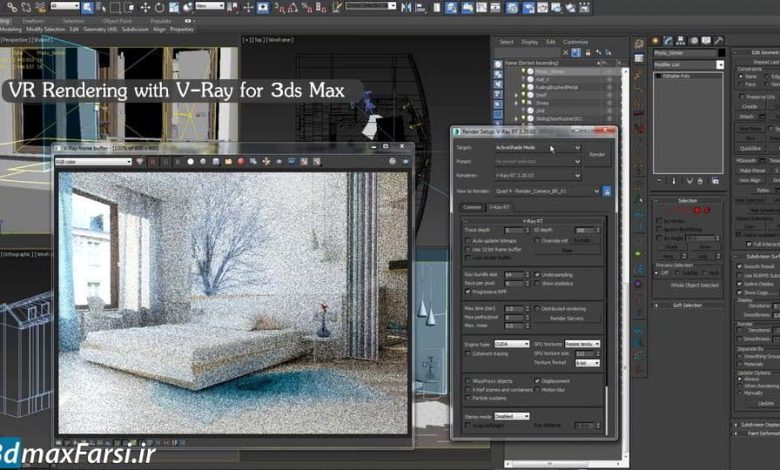
Task: Enable Auto-update bitmaps checkbox
Action: (468, 241)
